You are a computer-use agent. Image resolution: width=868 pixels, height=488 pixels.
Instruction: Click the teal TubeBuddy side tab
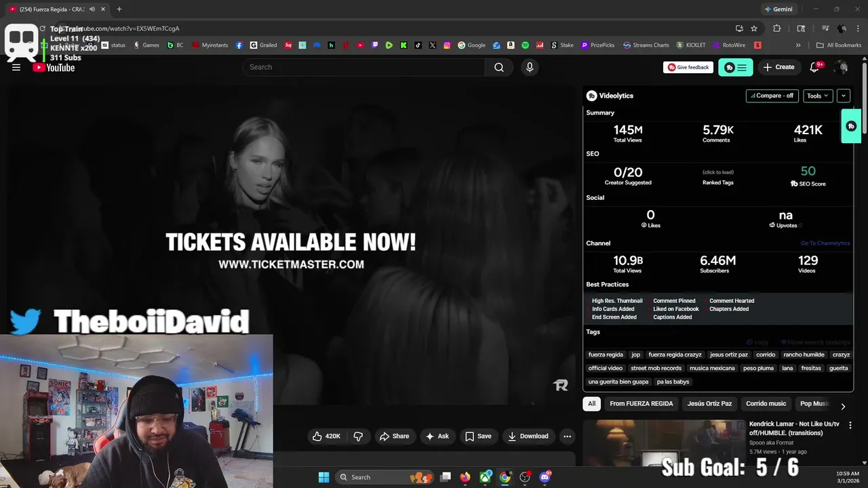click(x=851, y=126)
